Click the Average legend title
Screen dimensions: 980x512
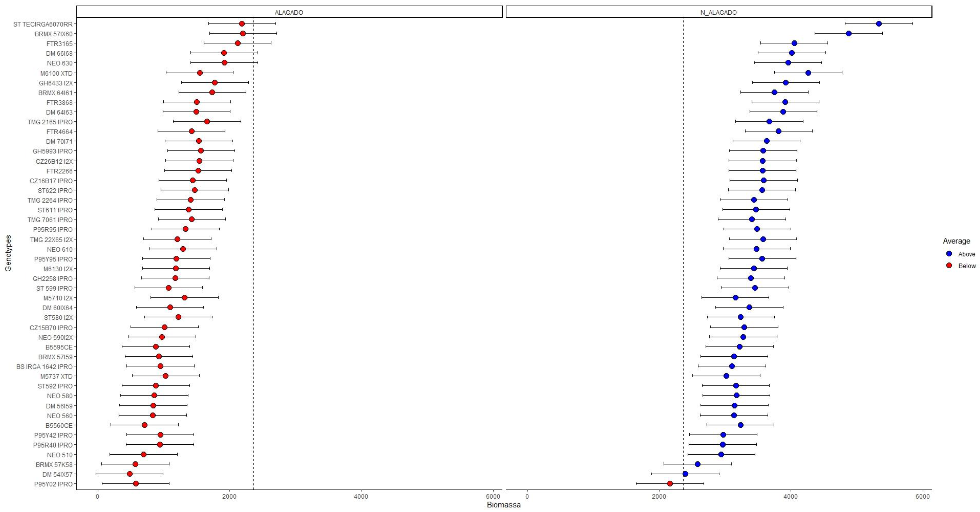pyautogui.click(x=956, y=241)
